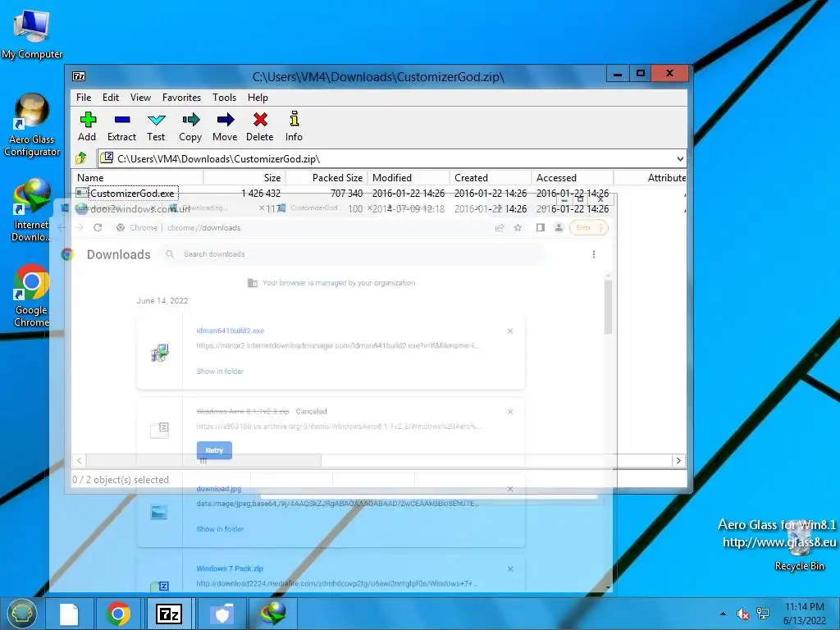840x630 pixels.
Task: Sort by Packed Size column header
Action: click(x=326, y=178)
